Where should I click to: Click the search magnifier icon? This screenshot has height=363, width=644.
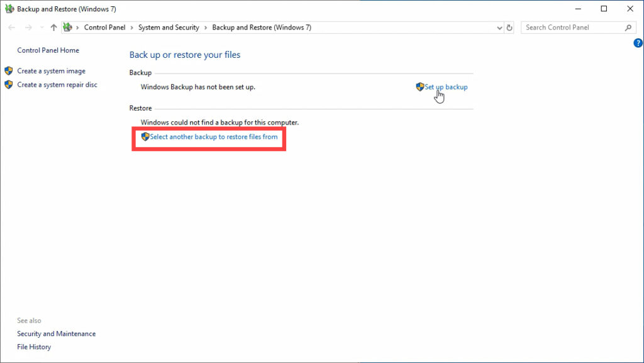628,28
